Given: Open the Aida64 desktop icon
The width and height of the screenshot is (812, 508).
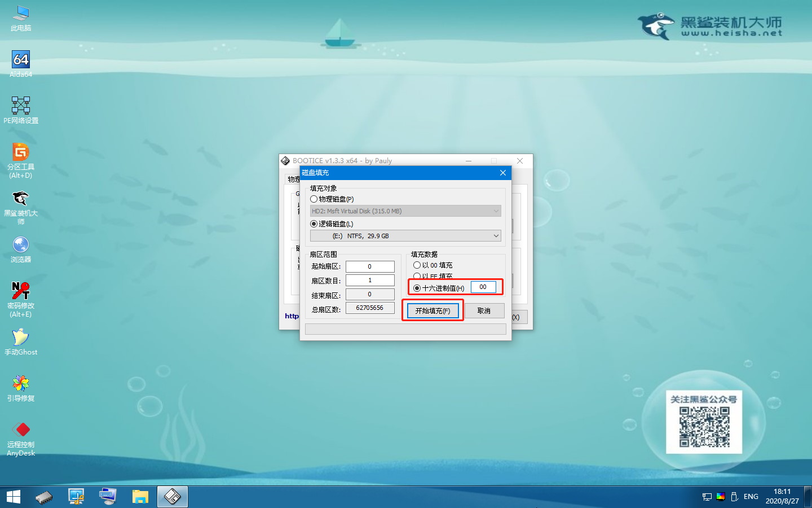Looking at the screenshot, I should tap(21, 64).
